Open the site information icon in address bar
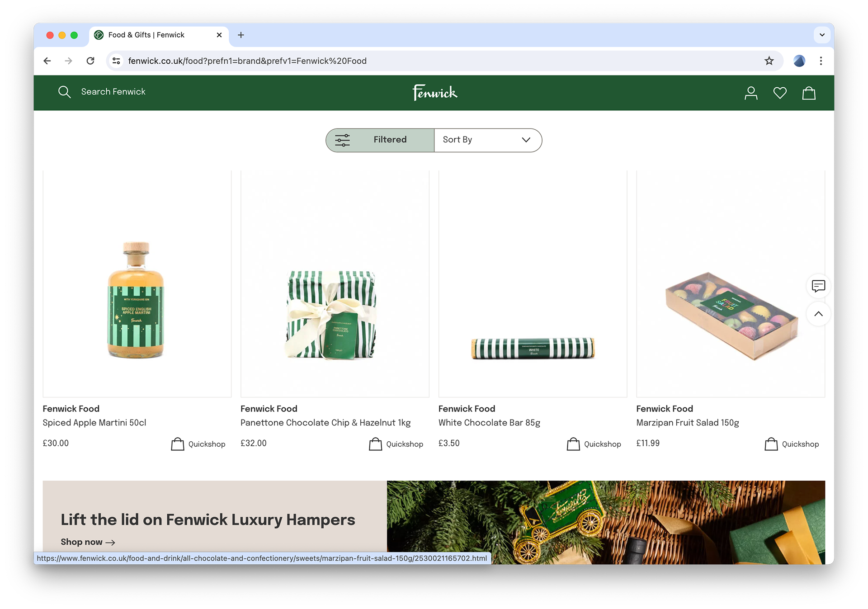 click(x=117, y=61)
